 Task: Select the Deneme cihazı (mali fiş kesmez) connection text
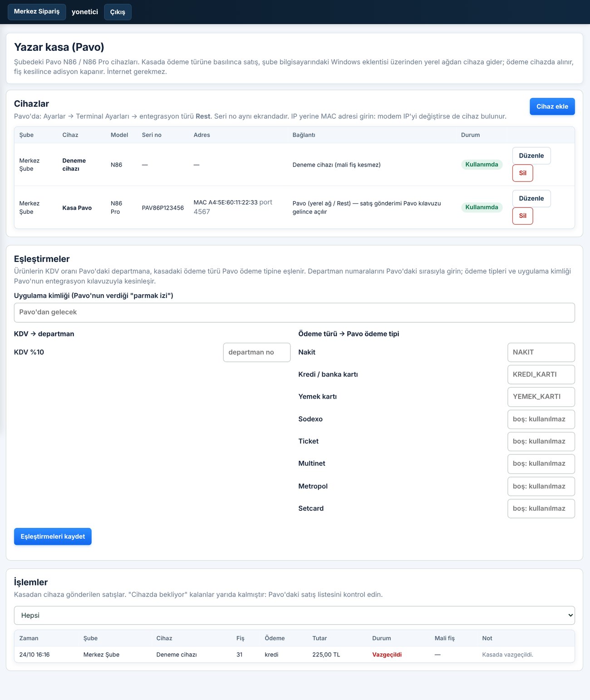336,165
